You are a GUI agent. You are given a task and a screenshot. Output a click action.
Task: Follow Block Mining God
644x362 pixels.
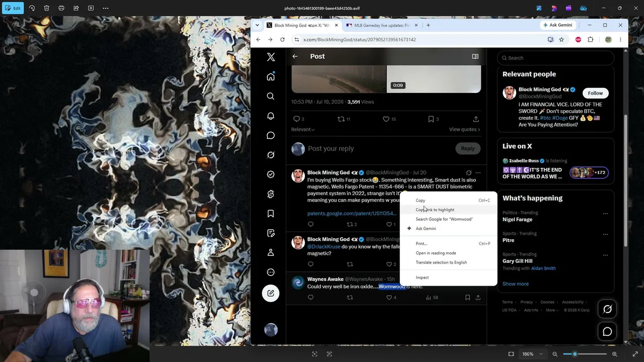[595, 93]
